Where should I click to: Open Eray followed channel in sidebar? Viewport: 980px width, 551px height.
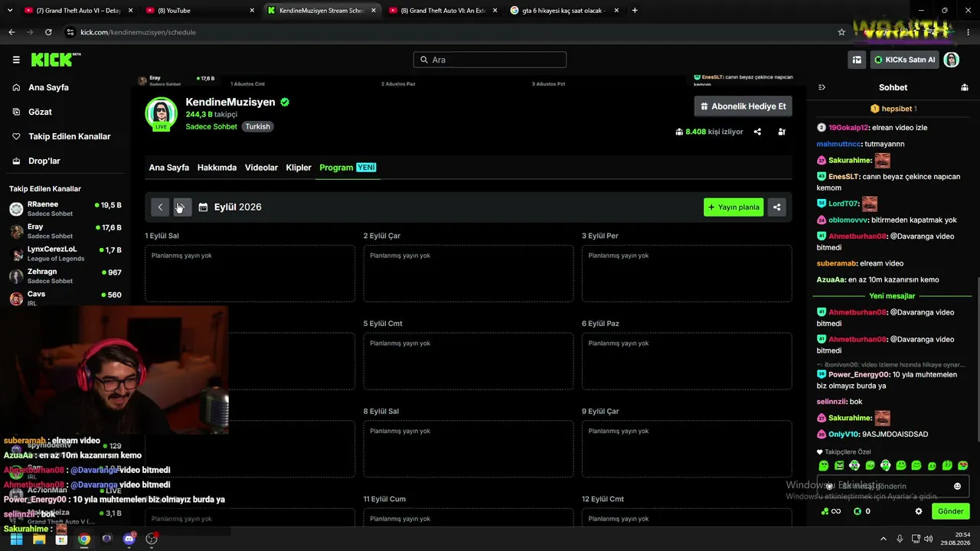point(65,231)
